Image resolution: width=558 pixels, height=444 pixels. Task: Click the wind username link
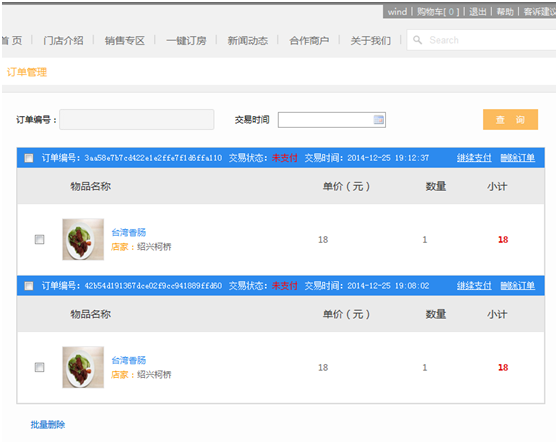pos(397,12)
